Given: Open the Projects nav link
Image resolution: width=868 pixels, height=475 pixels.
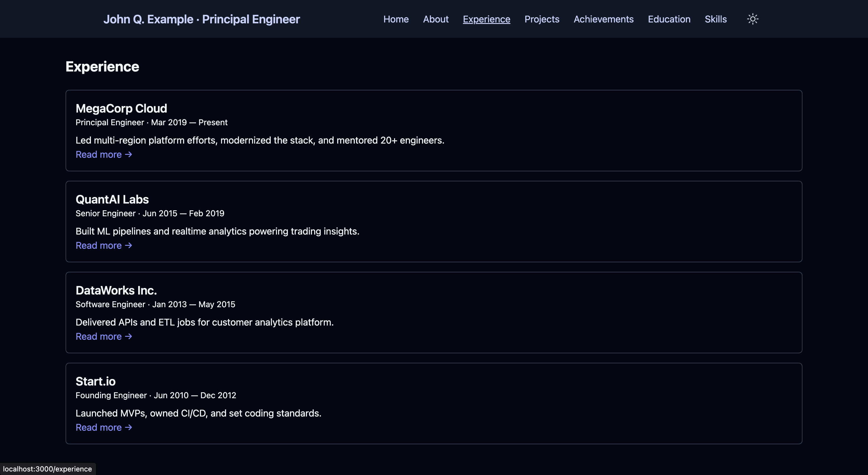Looking at the screenshot, I should [542, 19].
